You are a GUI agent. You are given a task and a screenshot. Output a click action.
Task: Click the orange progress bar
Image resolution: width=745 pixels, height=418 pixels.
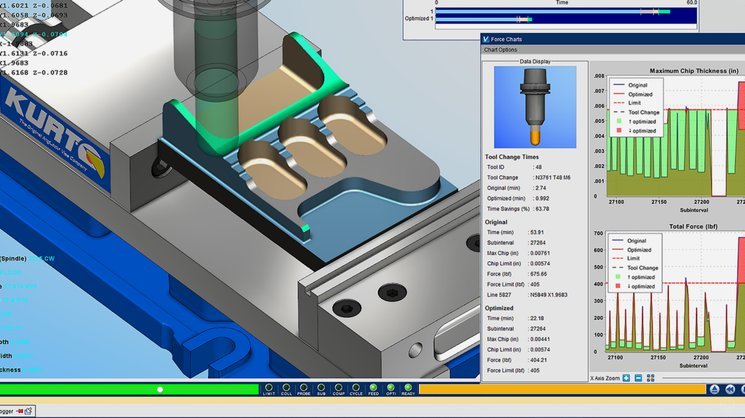click(x=562, y=390)
